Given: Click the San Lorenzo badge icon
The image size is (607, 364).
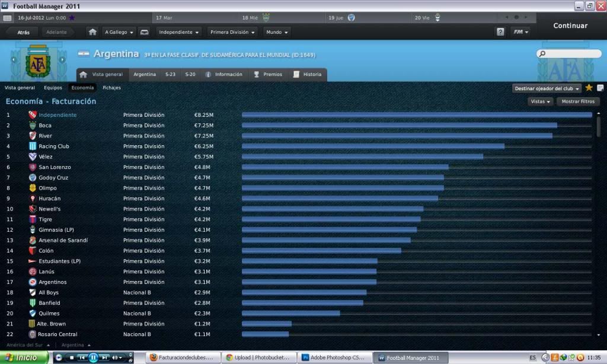Looking at the screenshot, I should pyautogui.click(x=33, y=167).
